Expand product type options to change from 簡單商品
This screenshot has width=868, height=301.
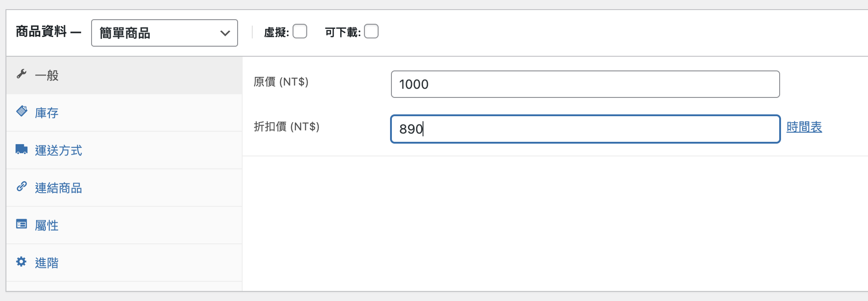tap(164, 32)
